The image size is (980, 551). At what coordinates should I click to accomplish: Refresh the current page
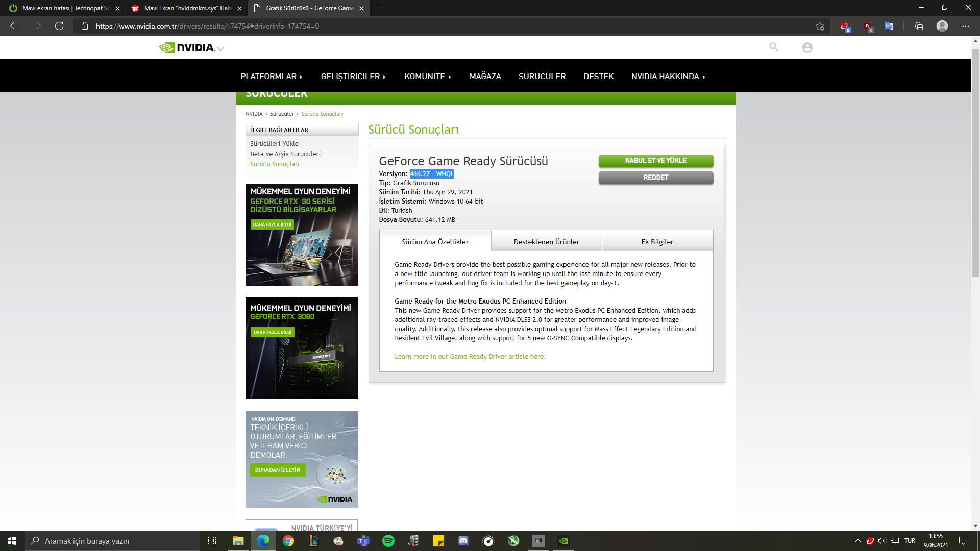pyautogui.click(x=59, y=26)
